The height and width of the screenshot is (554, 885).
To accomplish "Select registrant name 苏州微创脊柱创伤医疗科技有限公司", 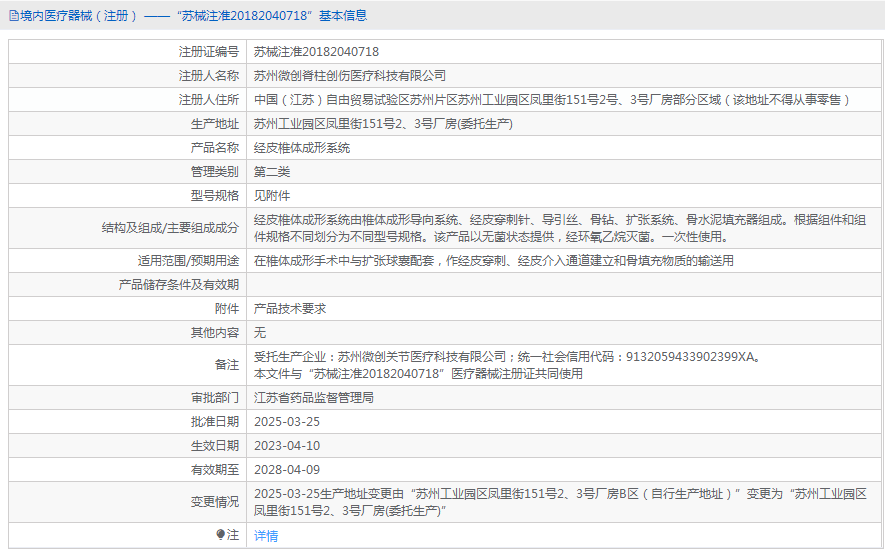I will tap(350, 76).
